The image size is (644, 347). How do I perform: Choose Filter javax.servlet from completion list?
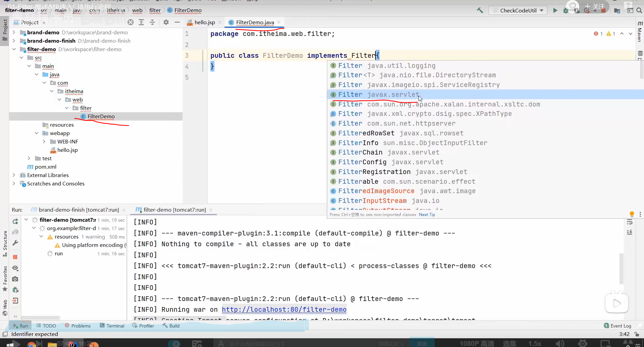(x=485, y=94)
